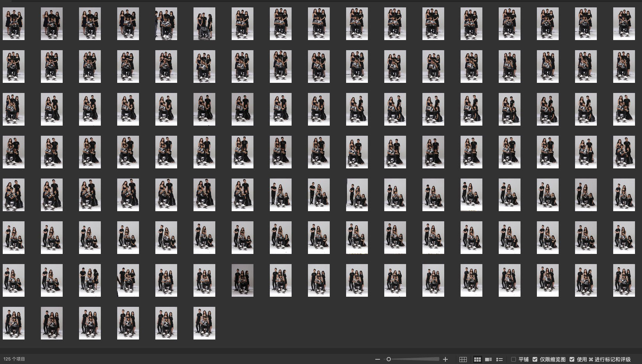The width and height of the screenshot is (642, 364).
Task: Select the last thumbnail in the fourth row
Action: tap(624, 152)
